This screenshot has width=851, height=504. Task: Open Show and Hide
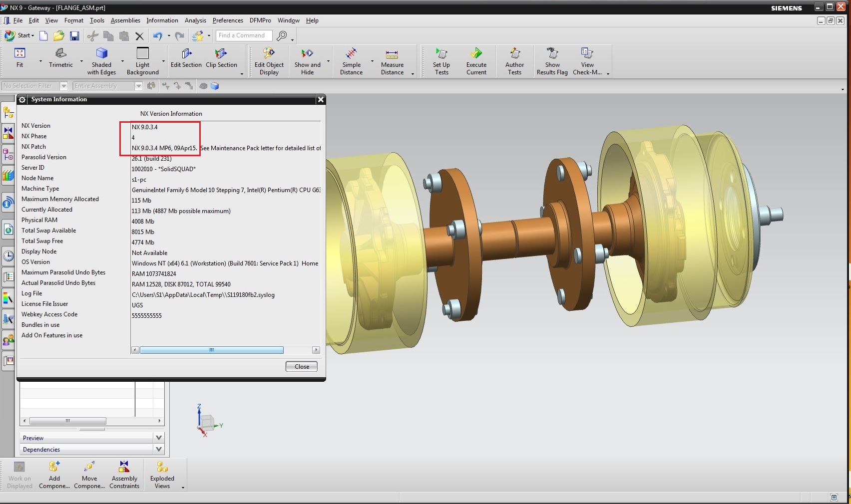click(x=308, y=62)
